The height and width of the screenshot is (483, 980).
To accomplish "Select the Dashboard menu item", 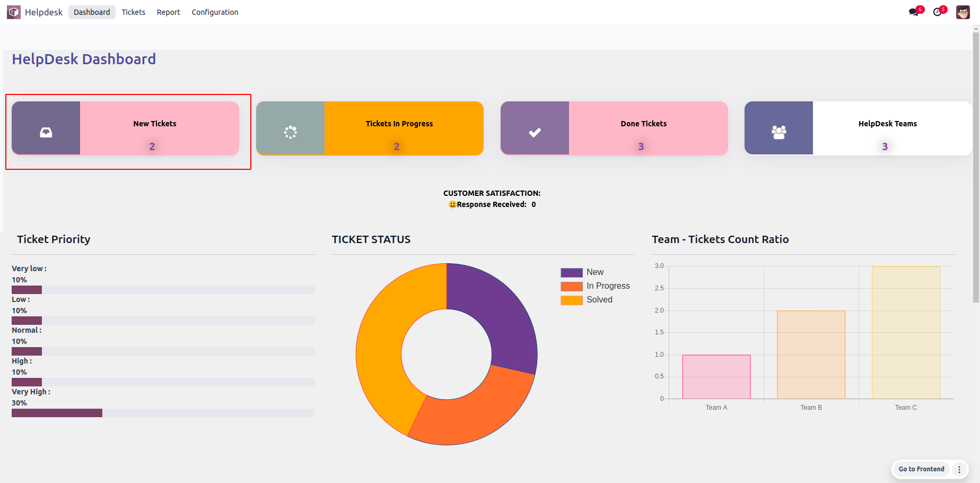I will point(92,12).
